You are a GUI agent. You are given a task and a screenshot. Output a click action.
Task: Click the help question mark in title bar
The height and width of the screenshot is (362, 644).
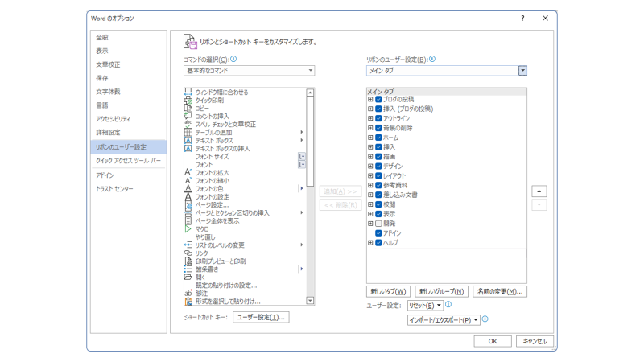pos(522,18)
